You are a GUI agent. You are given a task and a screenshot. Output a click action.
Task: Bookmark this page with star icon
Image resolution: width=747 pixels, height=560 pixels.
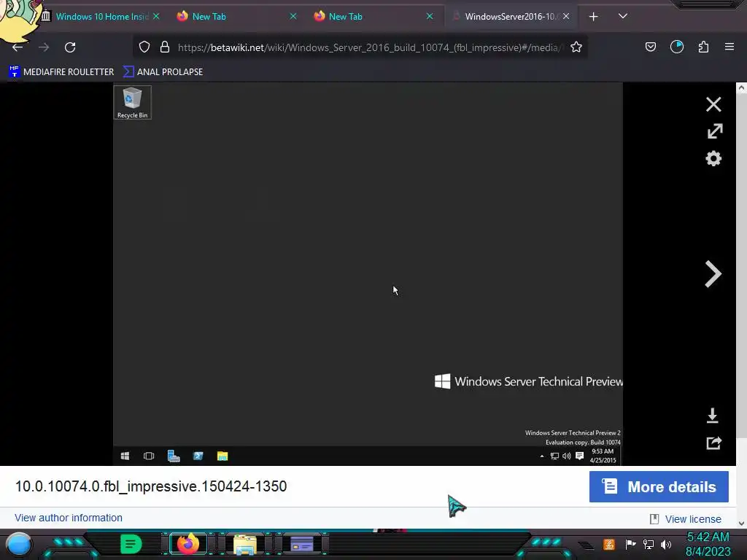tap(576, 47)
